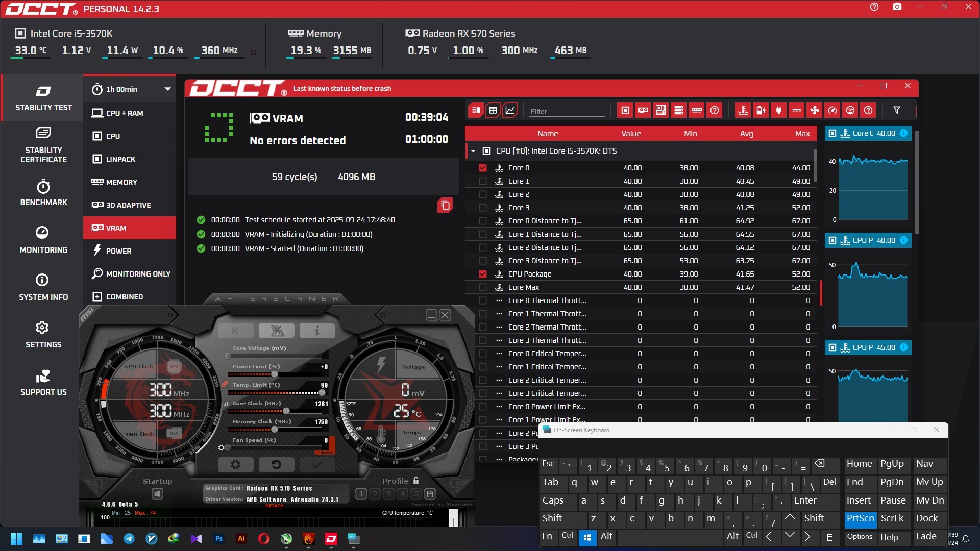Screen dimensions: 980x551
Task: Click the temperature sensor filter icon
Action: point(743,110)
